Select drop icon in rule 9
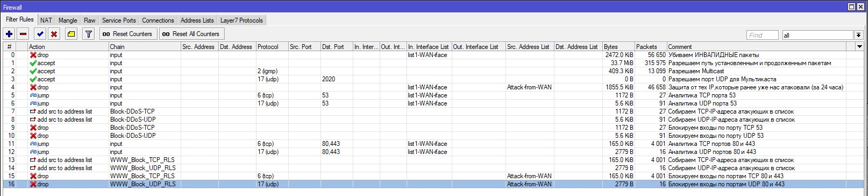The image size is (868, 196). [x=33, y=128]
